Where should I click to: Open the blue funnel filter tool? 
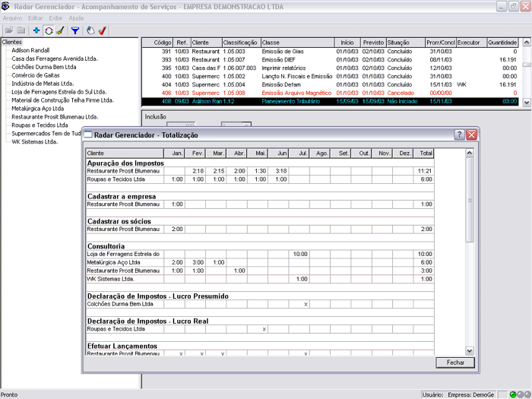(x=75, y=30)
